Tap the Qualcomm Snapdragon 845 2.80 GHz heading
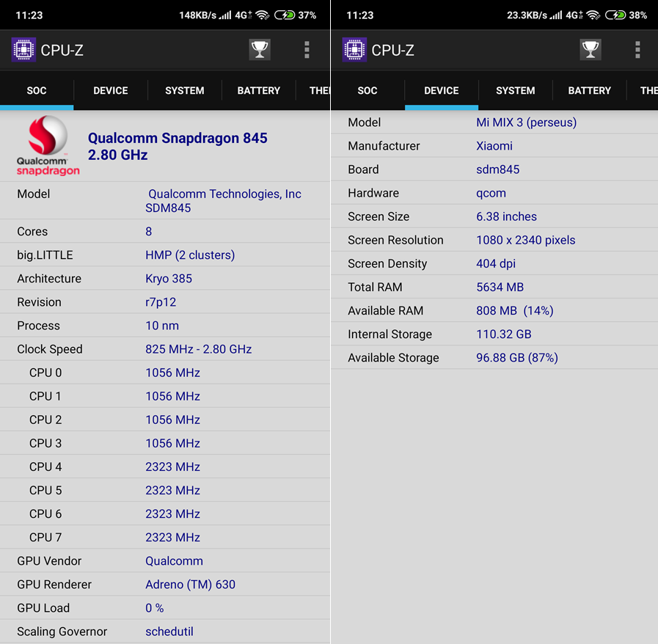Image resolution: width=658 pixels, height=644 pixels. coord(178,147)
